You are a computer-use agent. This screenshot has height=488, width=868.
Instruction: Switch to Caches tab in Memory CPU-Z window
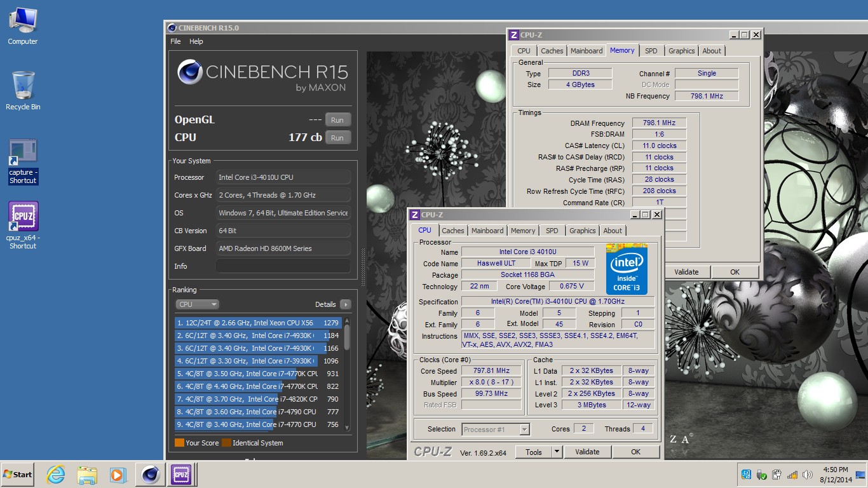coord(552,51)
